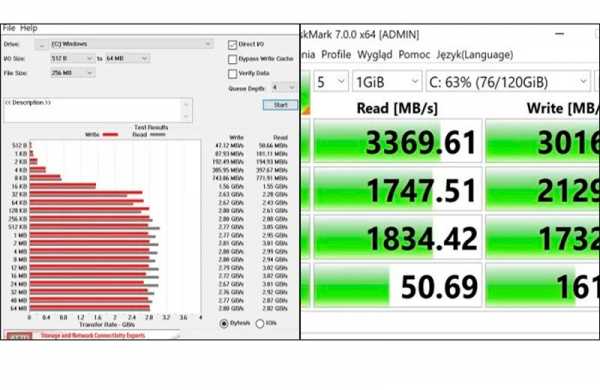Click the Start button in ATTO
Viewport: 600px width, 390px height.
[x=280, y=105]
